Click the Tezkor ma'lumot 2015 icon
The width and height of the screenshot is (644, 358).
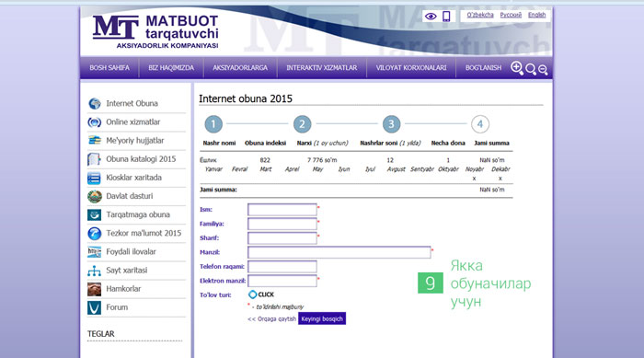click(x=95, y=234)
